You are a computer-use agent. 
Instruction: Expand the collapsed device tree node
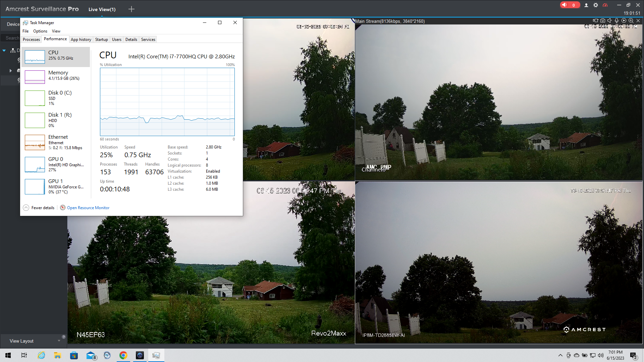(x=11, y=71)
